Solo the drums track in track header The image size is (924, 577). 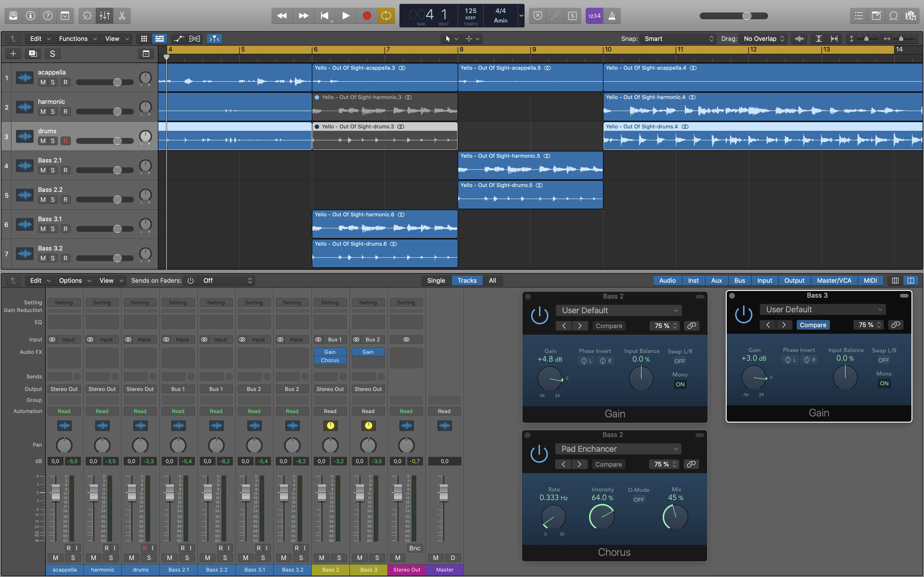click(x=53, y=141)
